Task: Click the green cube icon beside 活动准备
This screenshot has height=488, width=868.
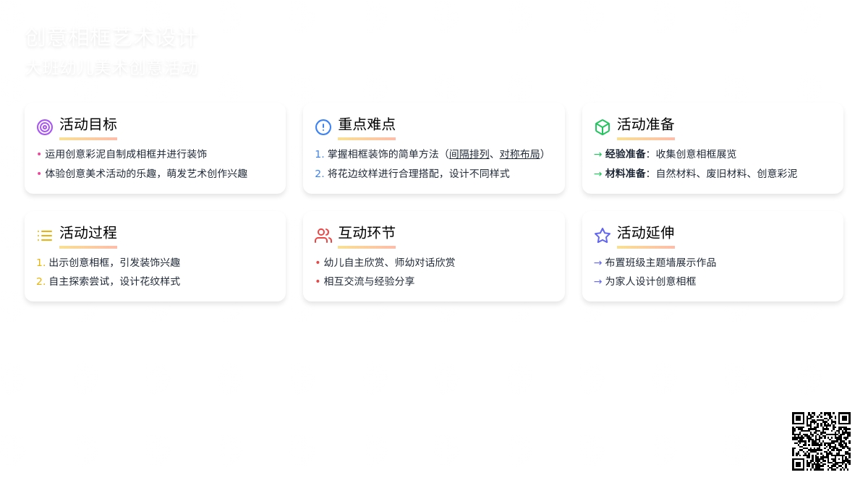Action: pyautogui.click(x=602, y=127)
